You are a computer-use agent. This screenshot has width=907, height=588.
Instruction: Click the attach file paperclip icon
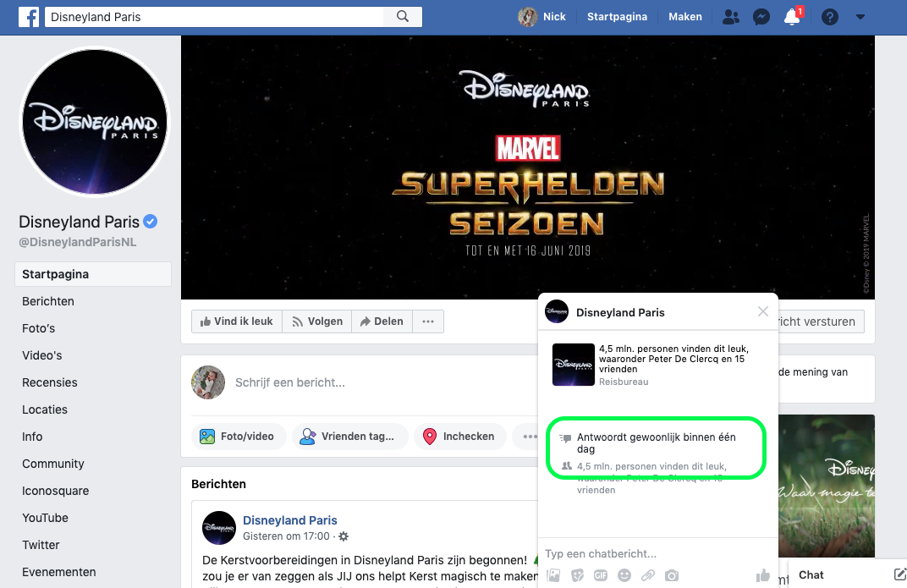click(648, 575)
